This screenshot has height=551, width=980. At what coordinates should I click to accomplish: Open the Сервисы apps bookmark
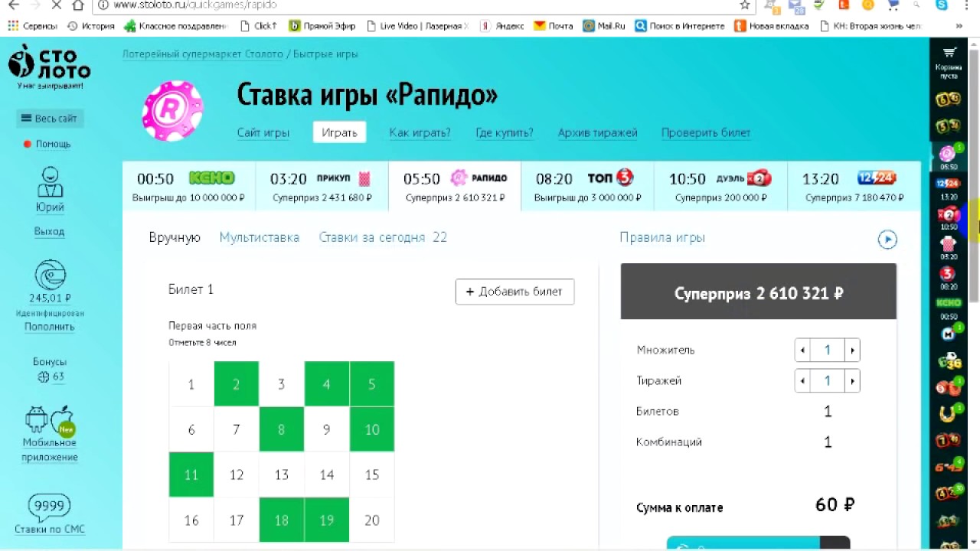coord(32,26)
